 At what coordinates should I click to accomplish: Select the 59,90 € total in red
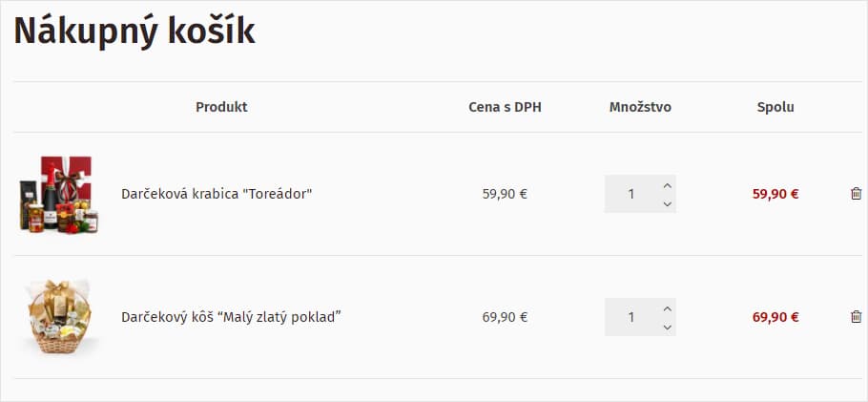point(775,194)
